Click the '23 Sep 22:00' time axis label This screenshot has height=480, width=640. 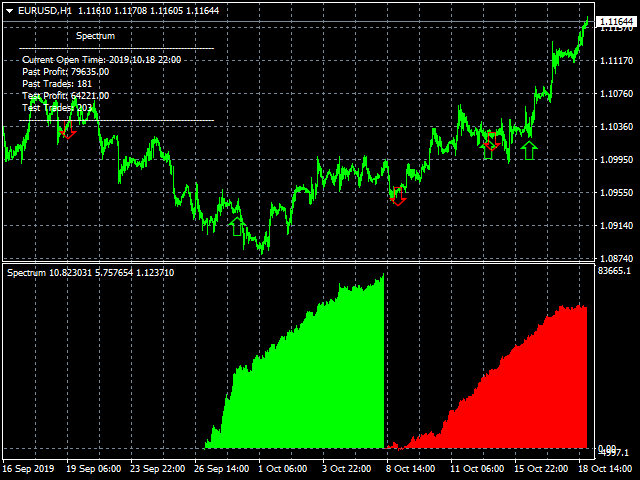tap(158, 469)
